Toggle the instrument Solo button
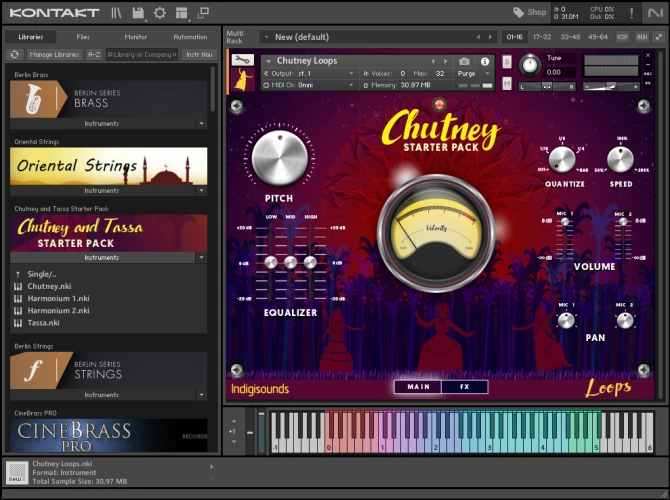This screenshot has width=670, height=500. tap(507, 61)
